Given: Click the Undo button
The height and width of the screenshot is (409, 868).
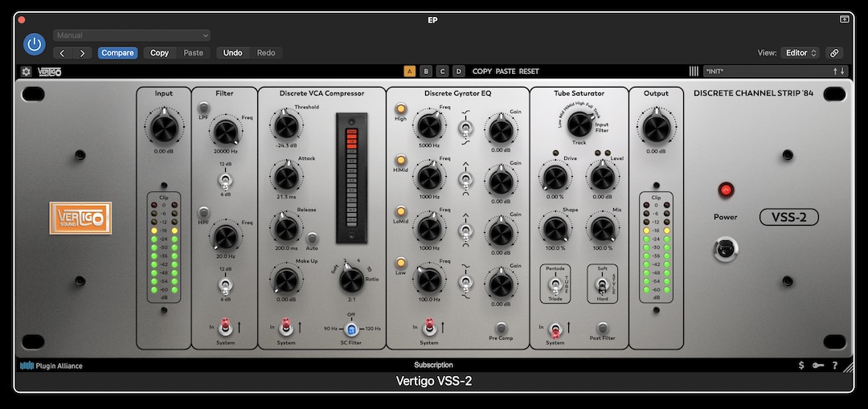Looking at the screenshot, I should [232, 53].
